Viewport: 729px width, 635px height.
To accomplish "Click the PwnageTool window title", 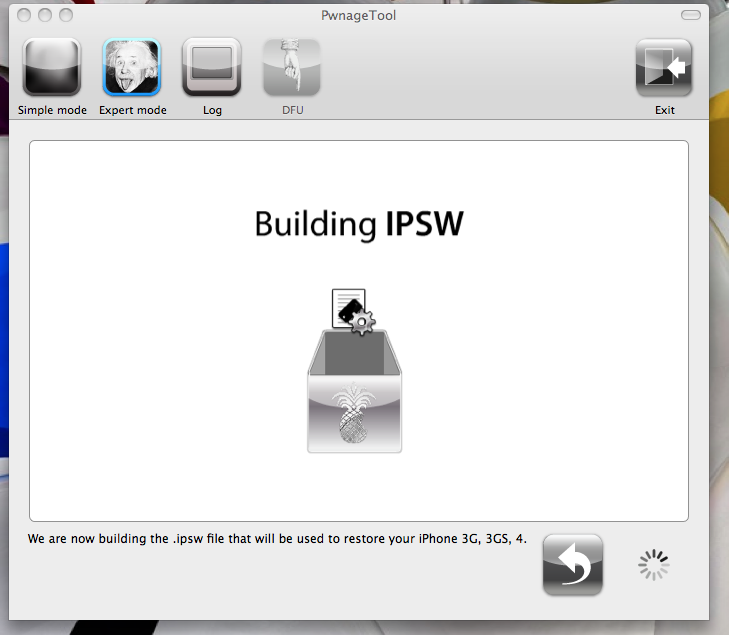I will pos(358,15).
